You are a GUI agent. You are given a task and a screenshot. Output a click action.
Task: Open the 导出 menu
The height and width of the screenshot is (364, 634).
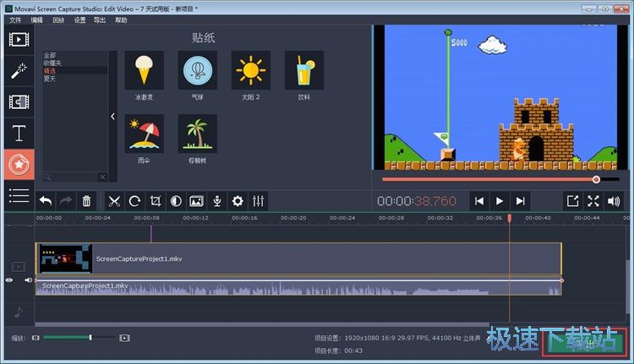pos(100,19)
